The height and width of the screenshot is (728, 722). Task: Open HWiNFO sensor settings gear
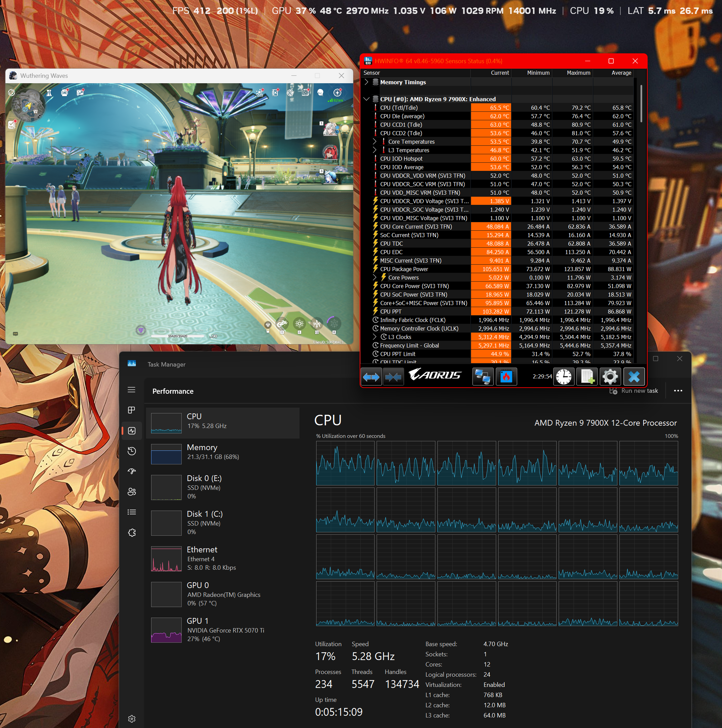[x=610, y=377]
